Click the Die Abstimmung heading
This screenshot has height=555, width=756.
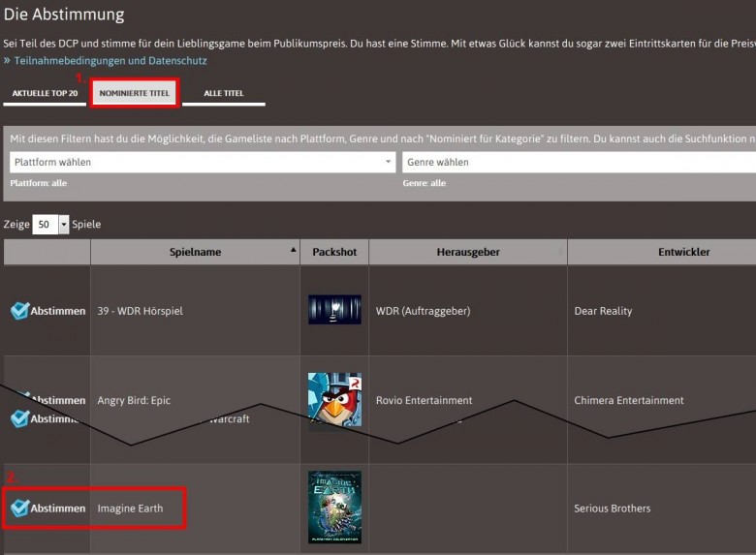point(64,15)
